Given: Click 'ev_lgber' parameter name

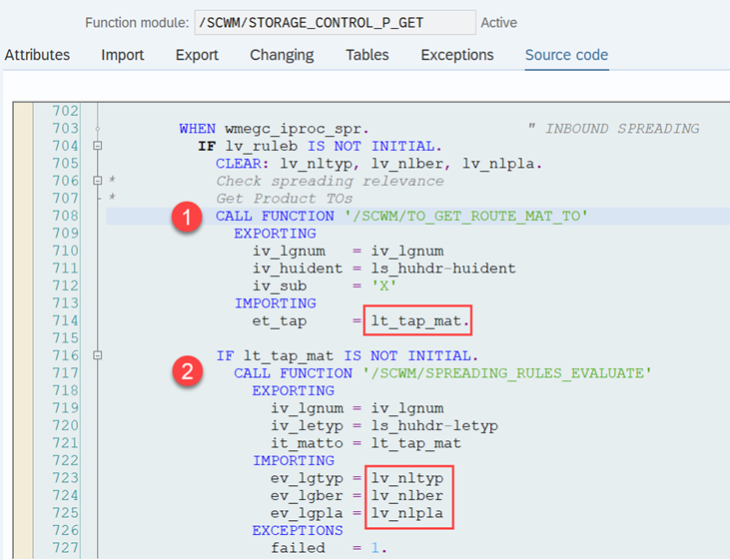Looking at the screenshot, I should tap(307, 496).
